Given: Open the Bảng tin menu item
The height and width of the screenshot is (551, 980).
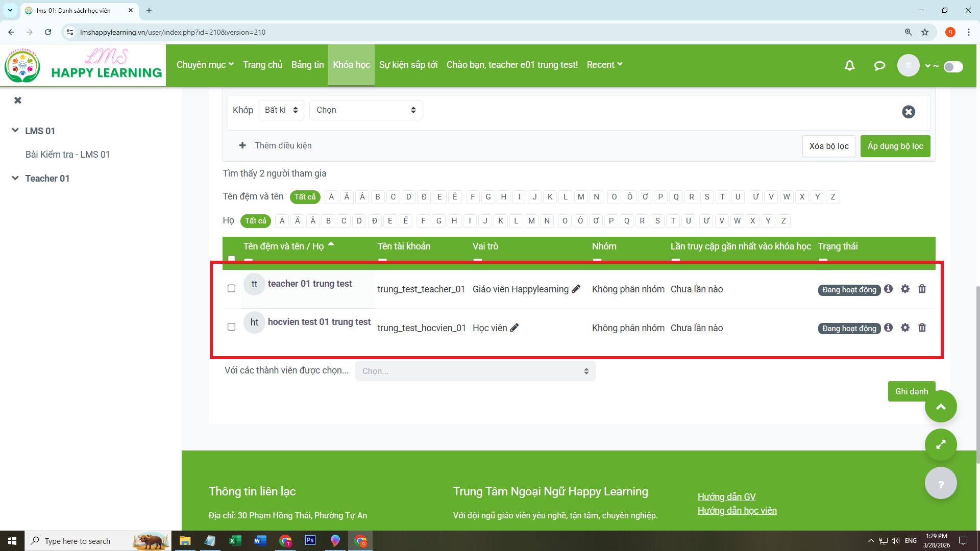Looking at the screenshot, I should pos(307,65).
